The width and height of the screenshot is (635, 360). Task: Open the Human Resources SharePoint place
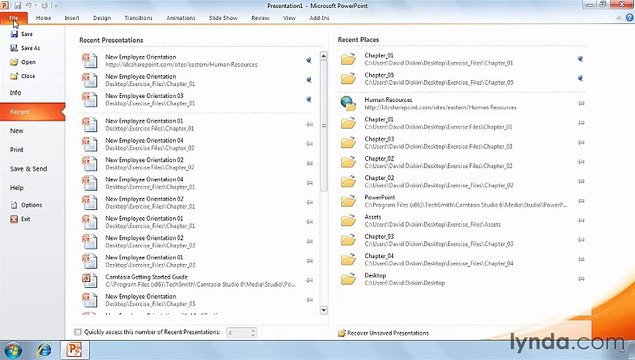pyautogui.click(x=462, y=103)
